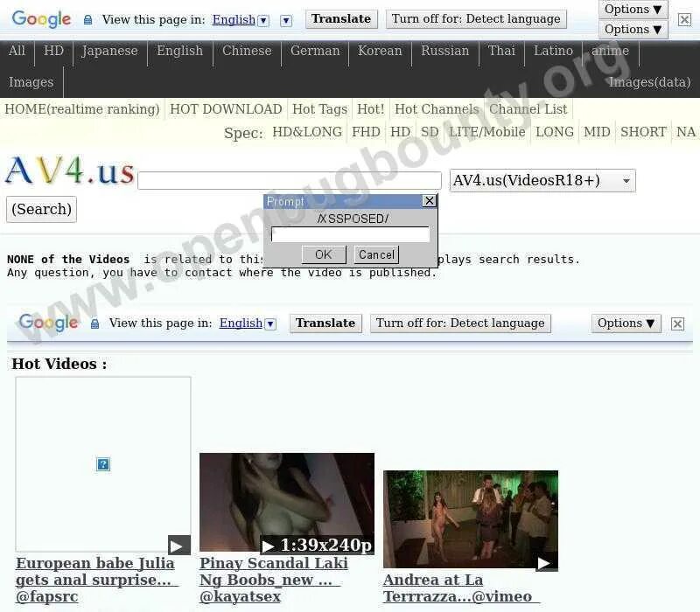Screen dimensions: 700x612
Task: Click top bar Turn off for: Detect language
Action: tap(476, 19)
